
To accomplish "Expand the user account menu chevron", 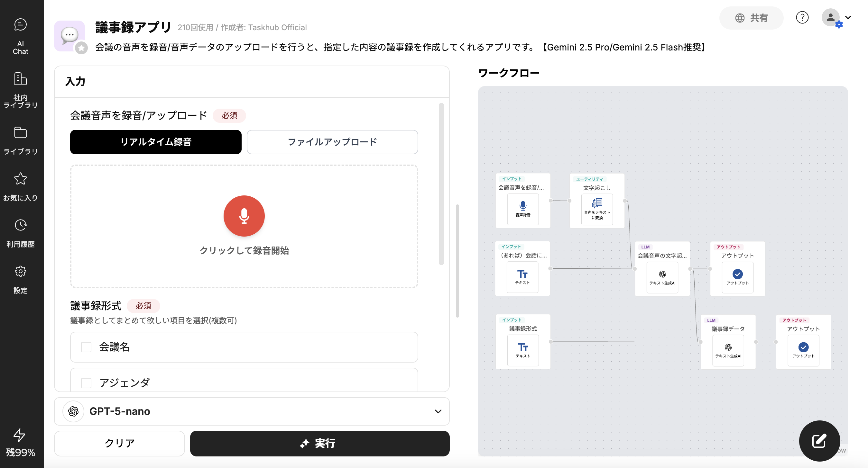I will (x=848, y=17).
